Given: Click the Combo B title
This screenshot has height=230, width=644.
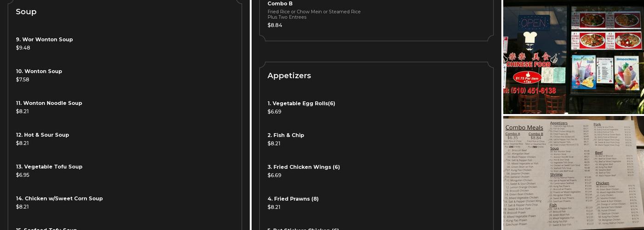Looking at the screenshot, I should pos(280,4).
